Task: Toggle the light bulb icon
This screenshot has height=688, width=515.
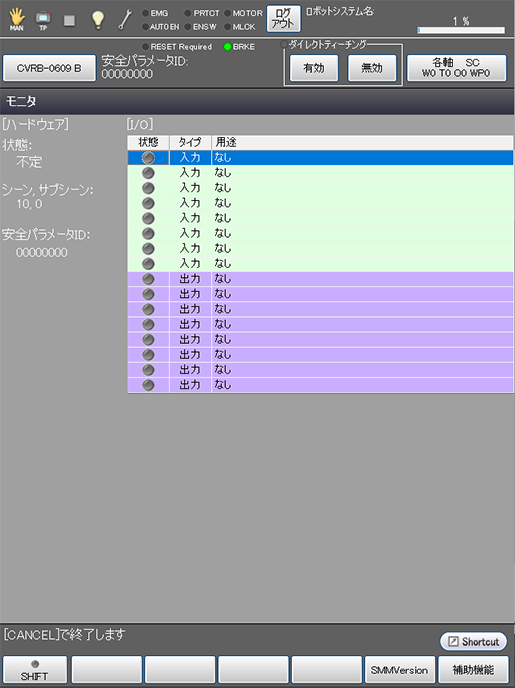Action: (x=97, y=19)
